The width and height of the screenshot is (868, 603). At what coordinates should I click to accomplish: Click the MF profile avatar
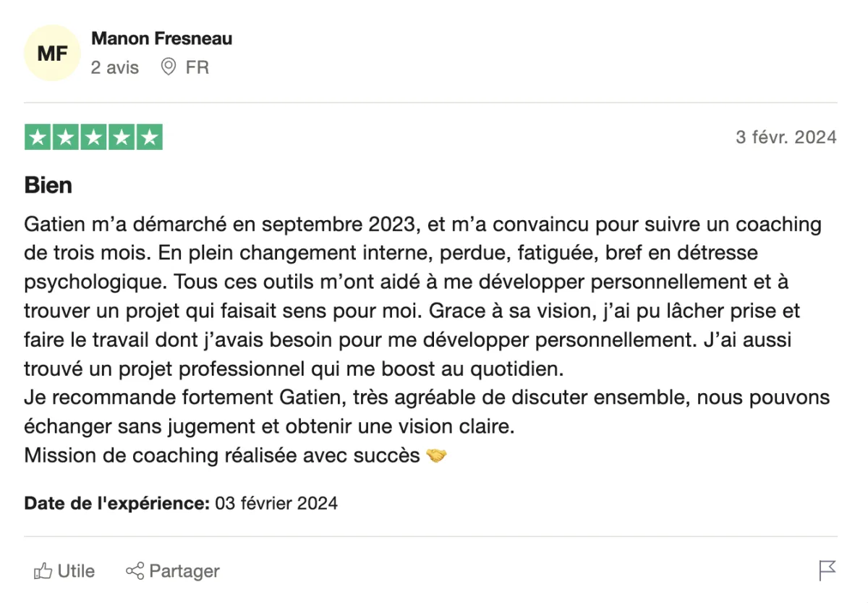[52, 53]
